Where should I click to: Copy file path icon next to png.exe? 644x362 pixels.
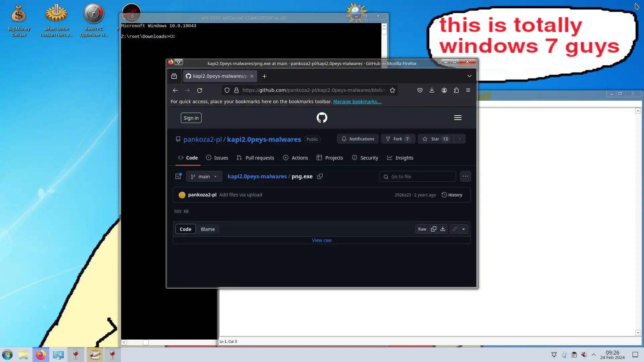[x=320, y=176]
